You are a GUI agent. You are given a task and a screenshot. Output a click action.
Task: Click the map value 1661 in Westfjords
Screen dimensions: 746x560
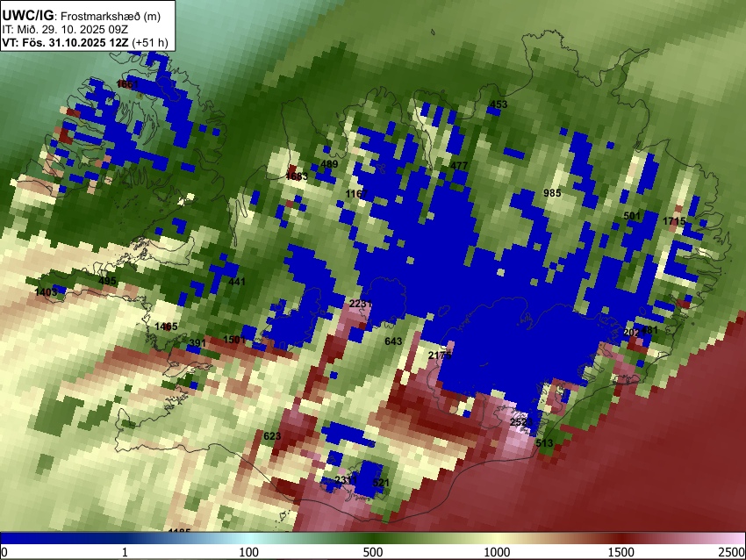(x=127, y=84)
